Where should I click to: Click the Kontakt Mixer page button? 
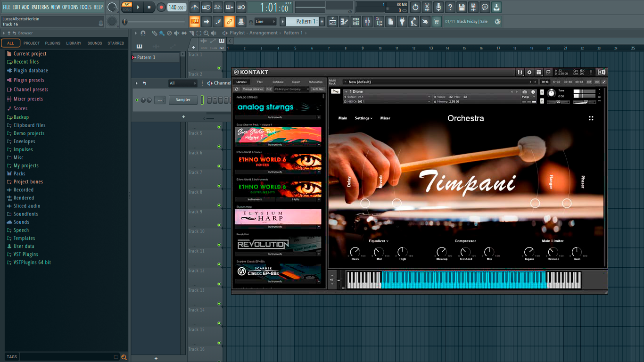click(385, 118)
